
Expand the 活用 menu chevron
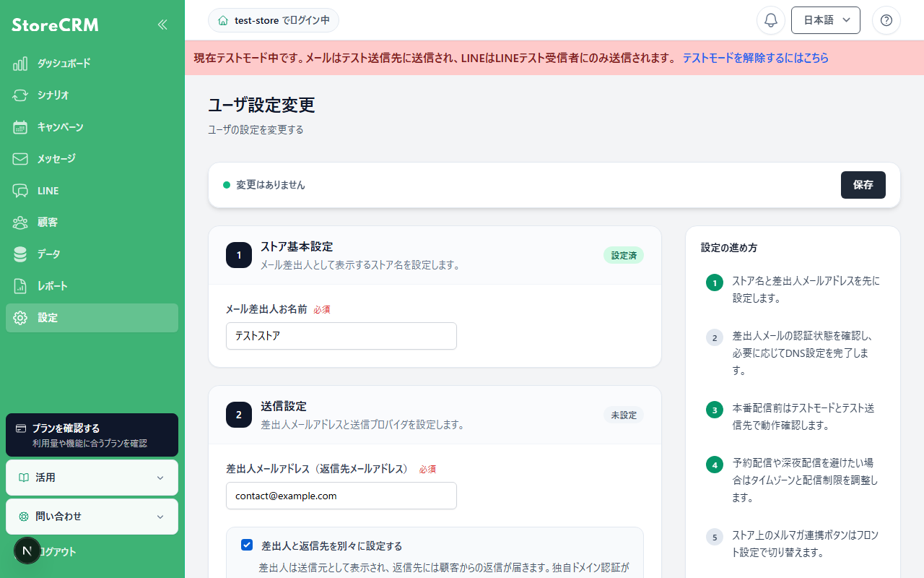pyautogui.click(x=160, y=478)
